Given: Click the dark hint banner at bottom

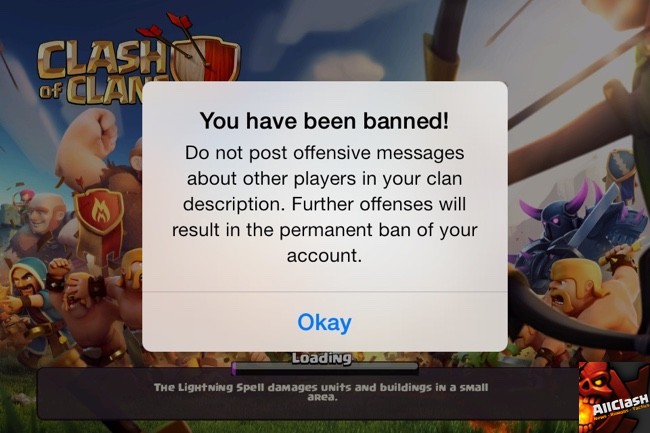Looking at the screenshot, I should [x=308, y=393].
